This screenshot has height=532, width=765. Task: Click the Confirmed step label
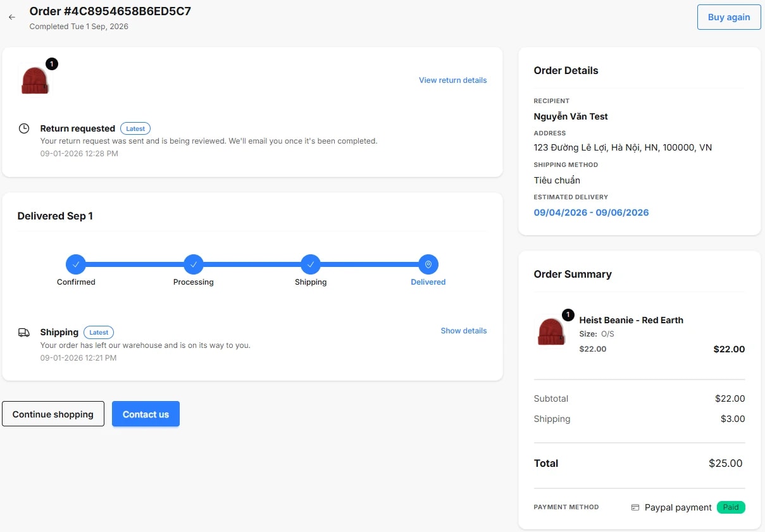tap(76, 282)
